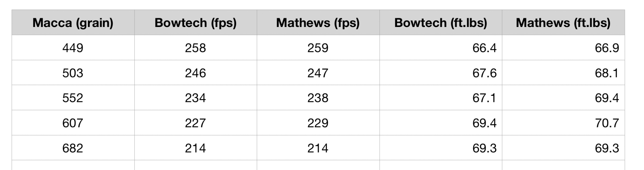Image resolution: width=644 pixels, height=170 pixels.
Task: Select the Mathews energy cell 68.1
Action: [x=563, y=73]
